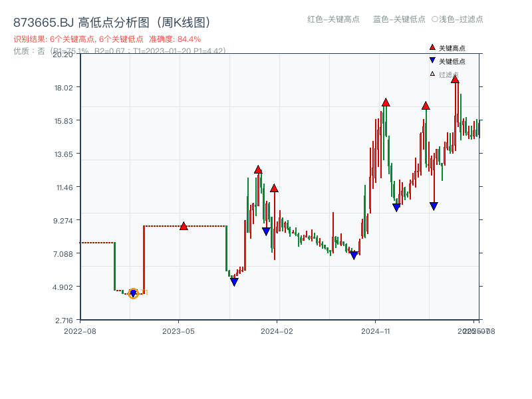Click the blue down-triangle marker below the 2024-11 peak
Screen dimensions: 532x399
(395, 208)
